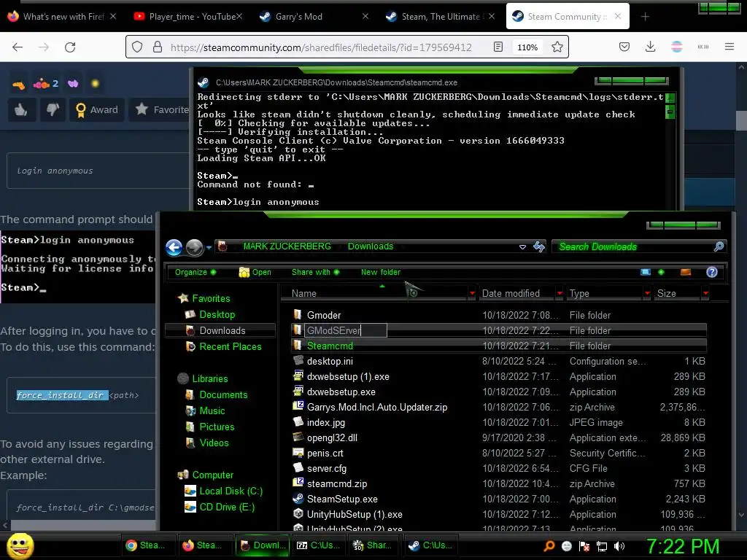Sort files by Name column
This screenshot has width=747, height=560.
(x=304, y=293)
